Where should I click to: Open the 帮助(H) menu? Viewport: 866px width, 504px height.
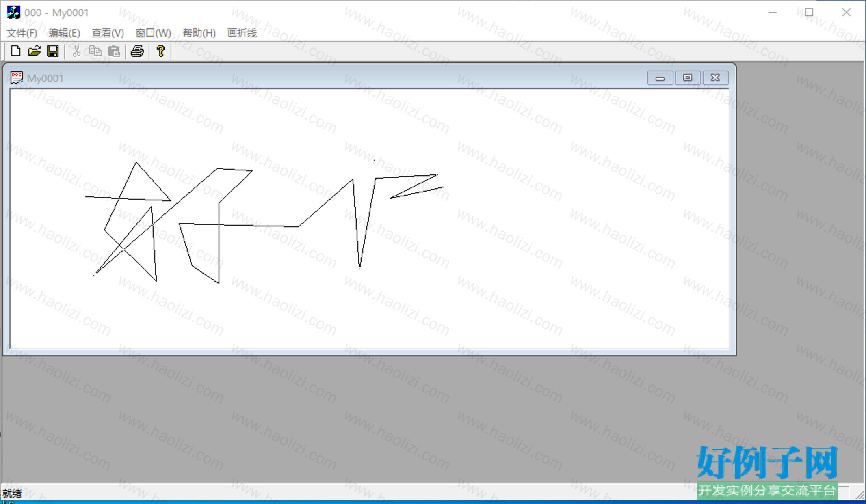pyautogui.click(x=199, y=33)
